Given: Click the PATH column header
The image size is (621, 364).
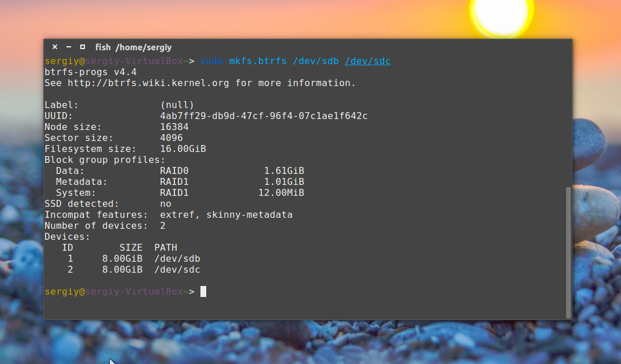Looking at the screenshot, I should pyautogui.click(x=166, y=247).
